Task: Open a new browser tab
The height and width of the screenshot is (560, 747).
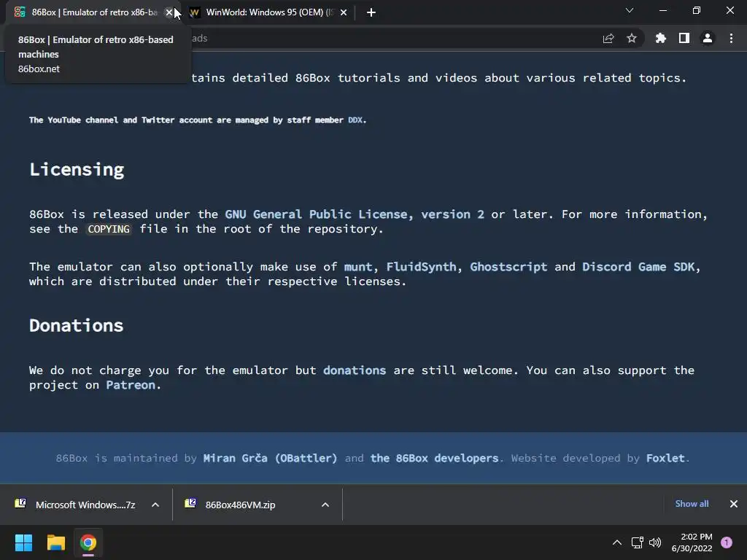Action: [x=371, y=12]
